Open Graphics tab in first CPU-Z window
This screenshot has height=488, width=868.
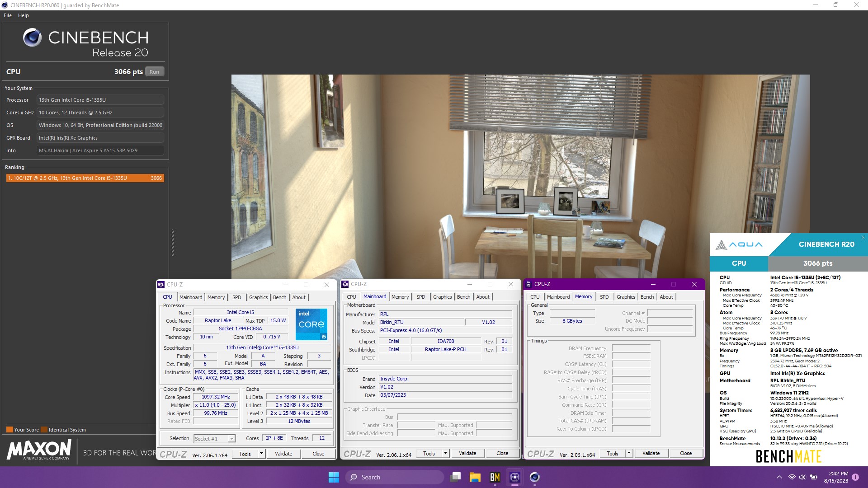point(259,297)
